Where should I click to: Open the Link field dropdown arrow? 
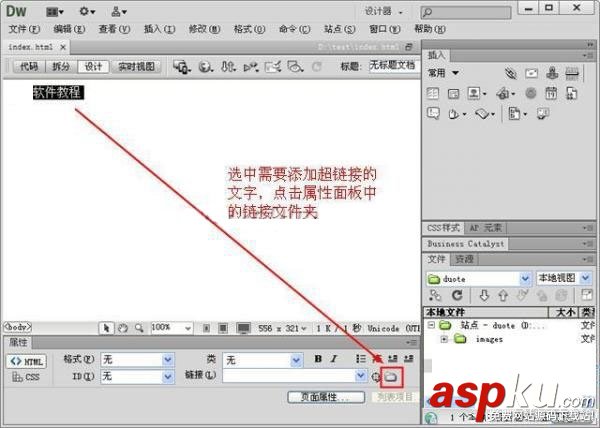tap(360, 376)
